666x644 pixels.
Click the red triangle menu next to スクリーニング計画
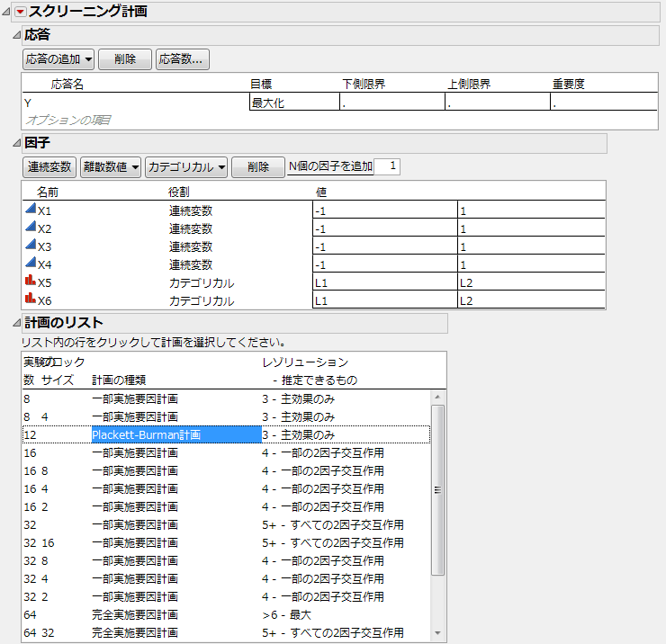click(20, 12)
